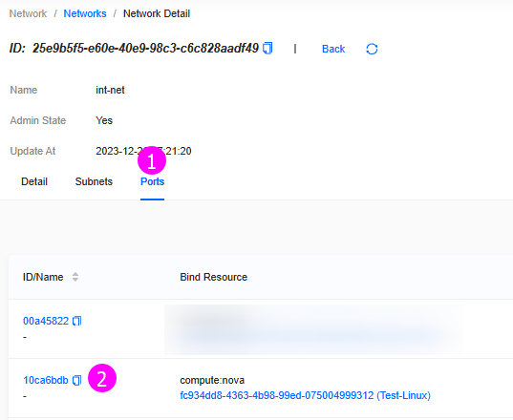513x420 pixels.
Task: Open the Networks breadcrumb link
Action: click(x=85, y=13)
